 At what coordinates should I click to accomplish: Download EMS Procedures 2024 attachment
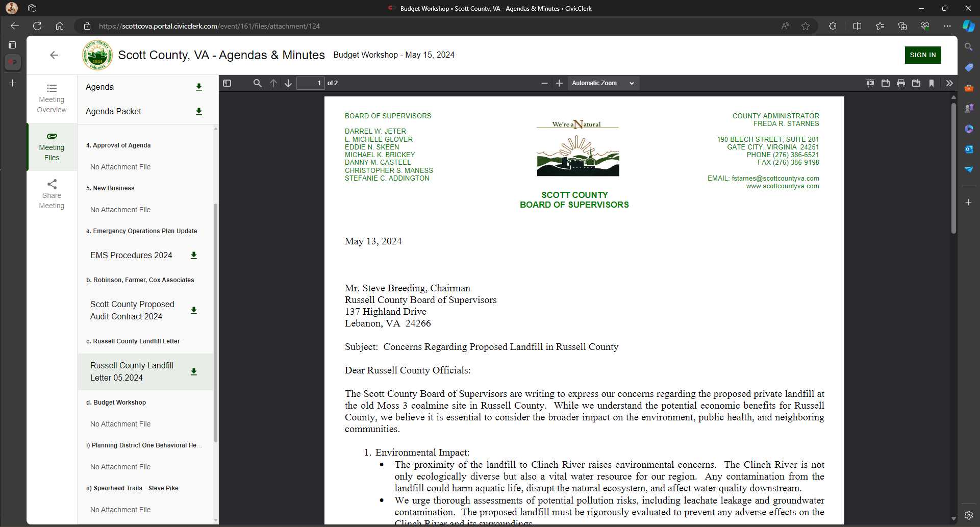click(194, 256)
